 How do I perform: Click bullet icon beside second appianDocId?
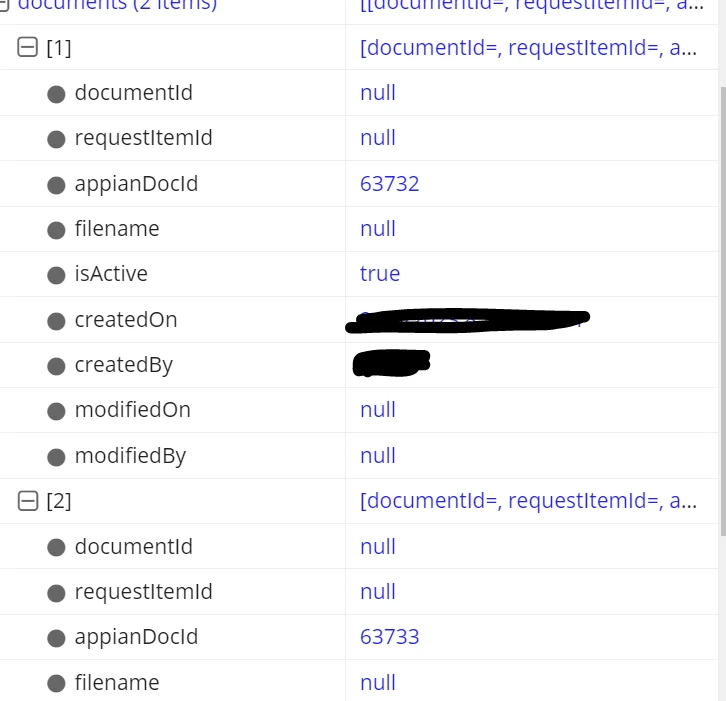[56, 638]
